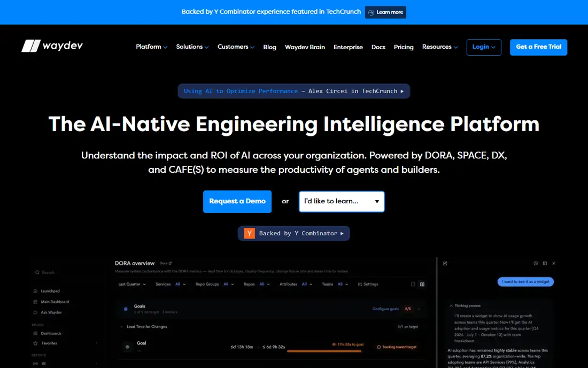Open the Enterprise page
588x368 pixels.
(x=348, y=47)
